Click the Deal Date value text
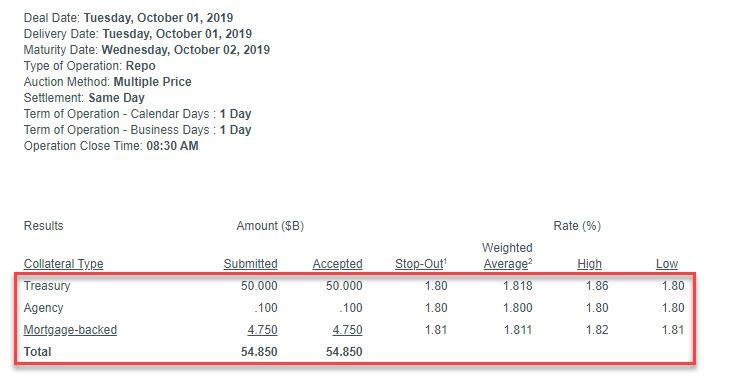737x388 pixels. coord(158,18)
